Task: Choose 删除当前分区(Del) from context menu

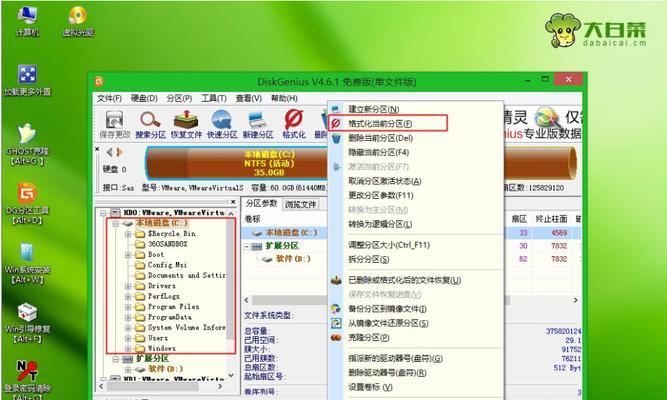Action: tap(415, 138)
